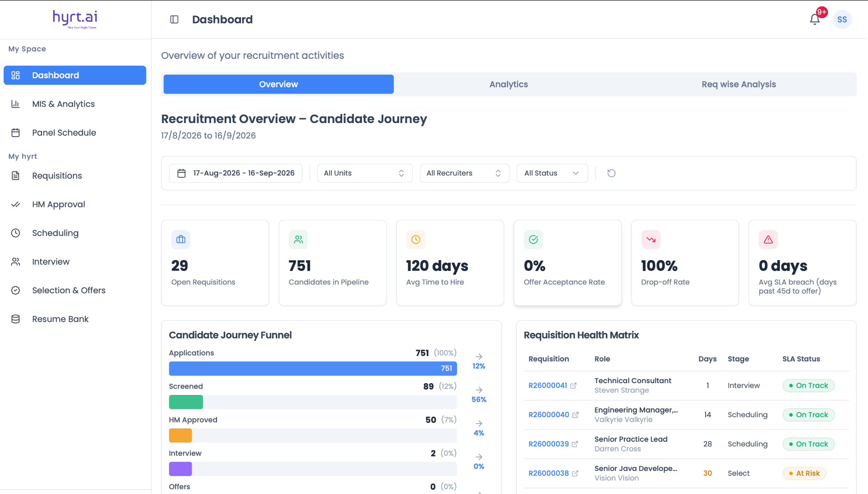The image size is (868, 494).
Task: Click the Open Requisitions card showing 29
Action: pos(215,263)
